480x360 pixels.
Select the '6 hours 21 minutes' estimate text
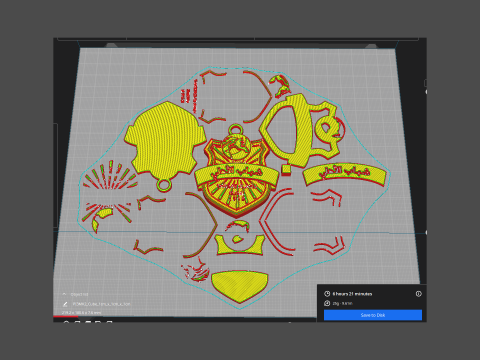click(x=352, y=294)
